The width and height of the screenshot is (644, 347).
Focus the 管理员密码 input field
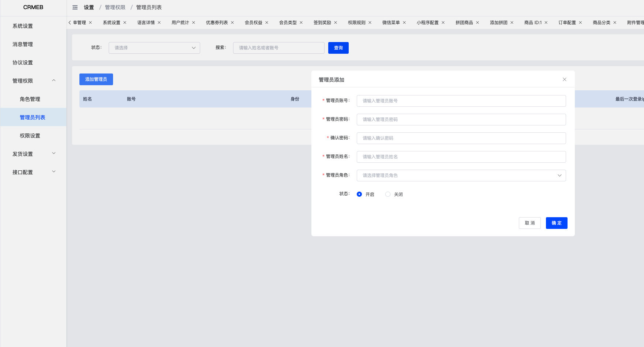pos(461,120)
